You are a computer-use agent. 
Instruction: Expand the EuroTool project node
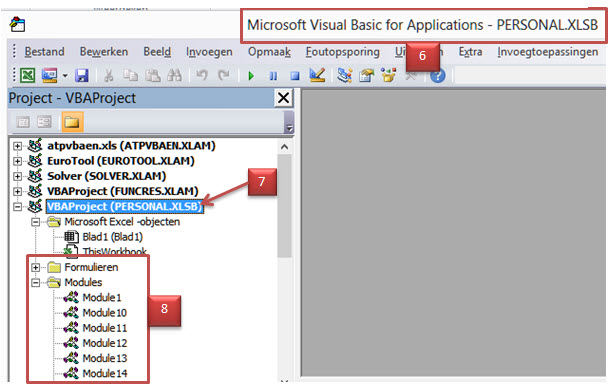pos(17,161)
